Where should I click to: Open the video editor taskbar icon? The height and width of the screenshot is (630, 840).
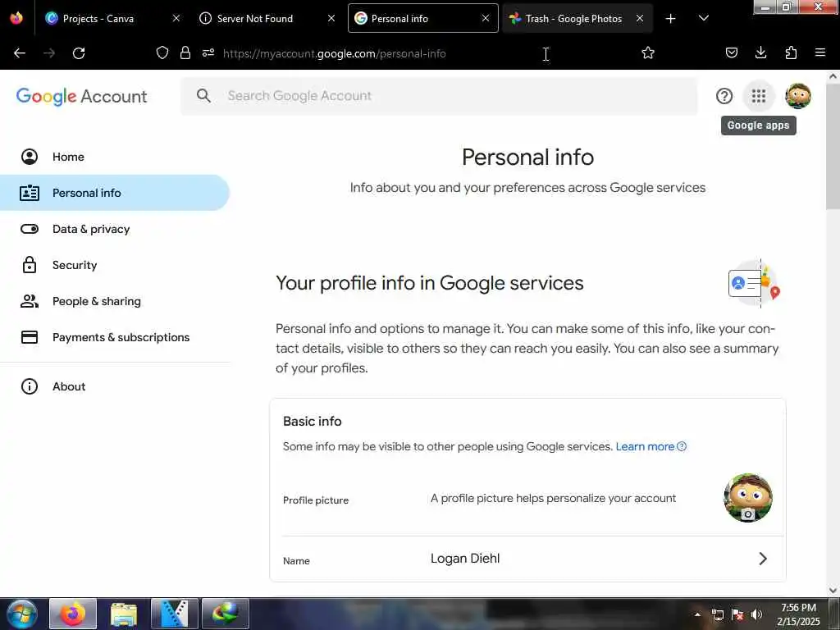[x=175, y=614]
